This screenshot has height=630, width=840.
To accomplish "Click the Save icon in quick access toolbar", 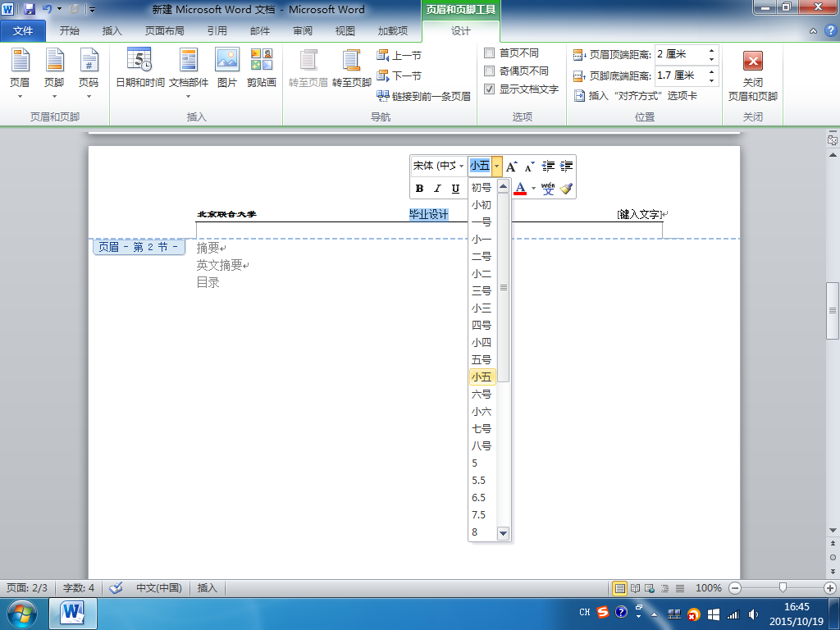I will click(30, 9).
